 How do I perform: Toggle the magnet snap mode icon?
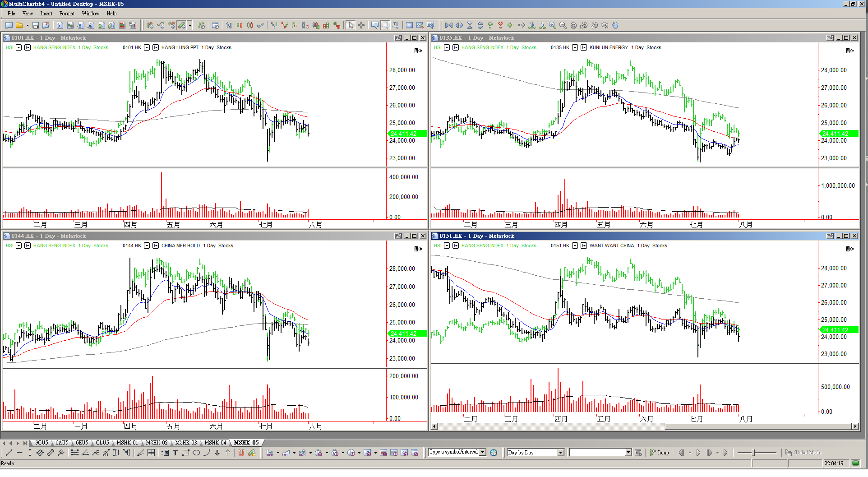(x=241, y=453)
